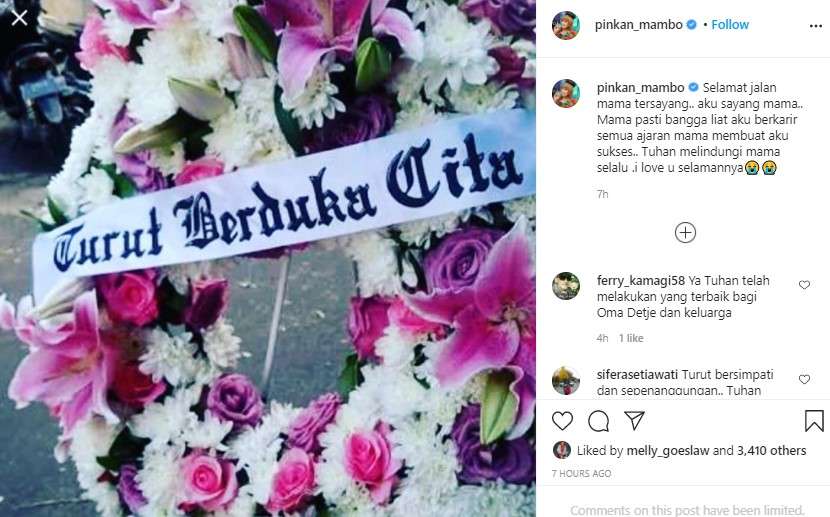
Task: Share post using the paper plane icon
Action: pyautogui.click(x=634, y=421)
